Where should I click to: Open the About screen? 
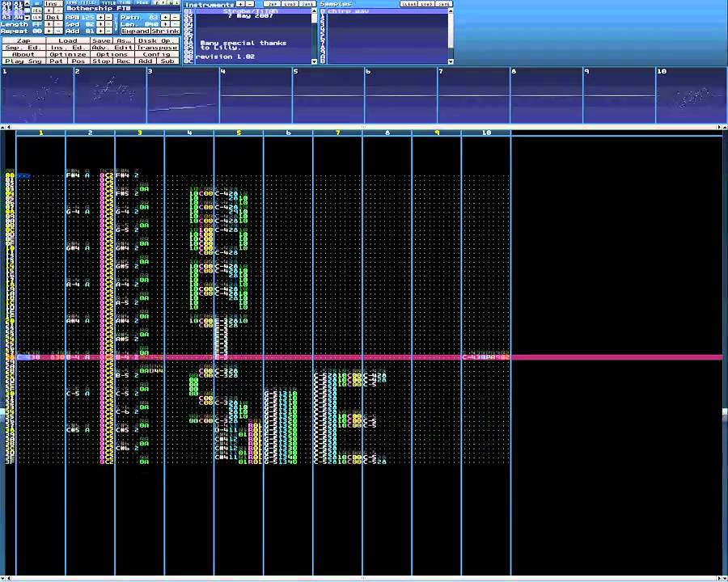click(x=23, y=54)
